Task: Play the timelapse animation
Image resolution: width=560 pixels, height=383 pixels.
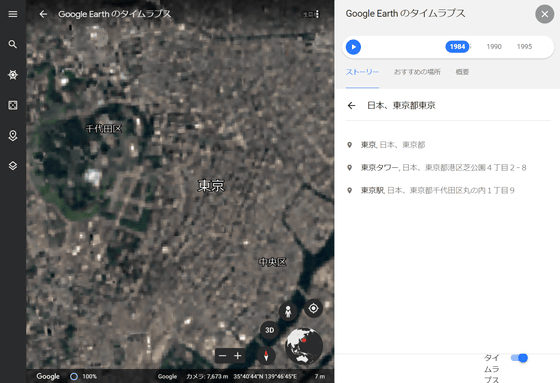Action: (353, 47)
